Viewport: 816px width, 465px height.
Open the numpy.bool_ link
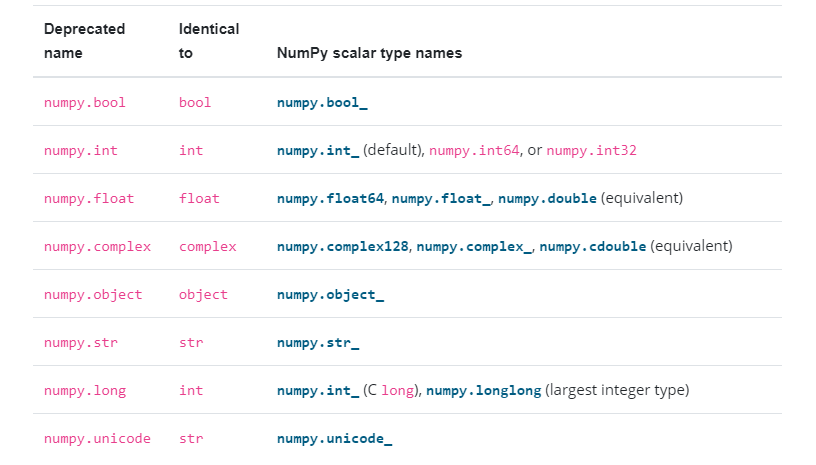coord(323,103)
